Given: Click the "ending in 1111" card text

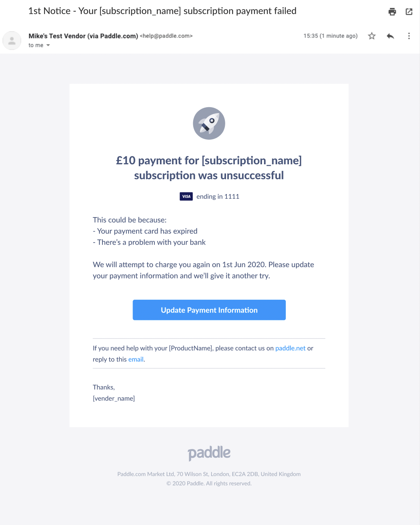Looking at the screenshot, I should 218,196.
